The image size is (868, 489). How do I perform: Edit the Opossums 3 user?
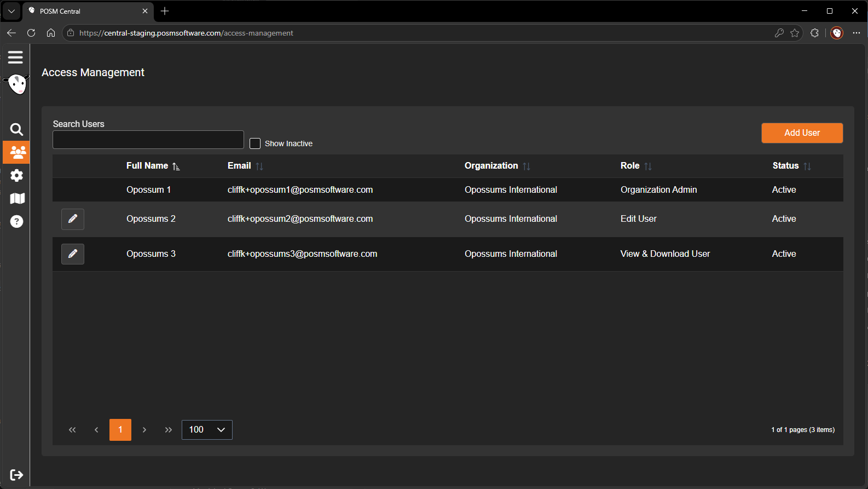coord(73,254)
